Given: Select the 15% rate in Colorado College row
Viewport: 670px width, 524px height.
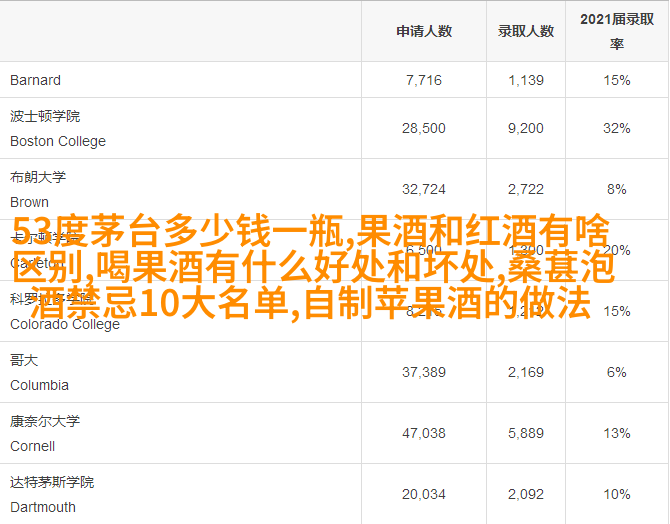Looking at the screenshot, I should [x=617, y=311].
